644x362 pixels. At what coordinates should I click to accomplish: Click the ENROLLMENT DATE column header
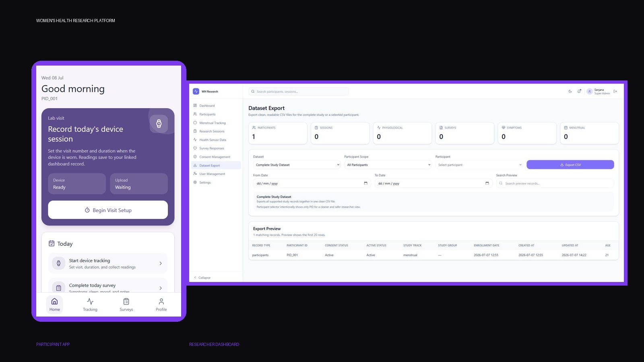487,245
